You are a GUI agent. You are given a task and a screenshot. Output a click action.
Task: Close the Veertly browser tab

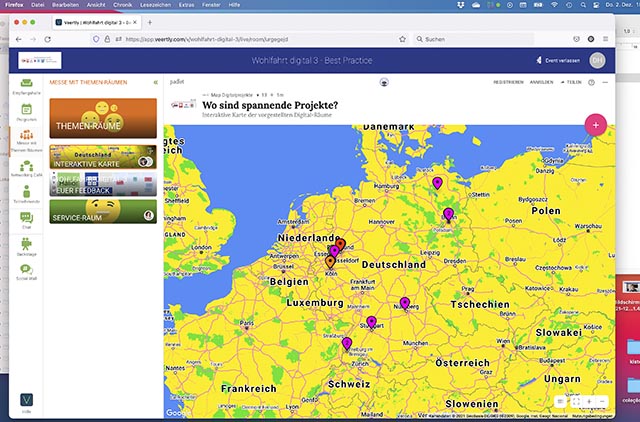[x=135, y=22]
